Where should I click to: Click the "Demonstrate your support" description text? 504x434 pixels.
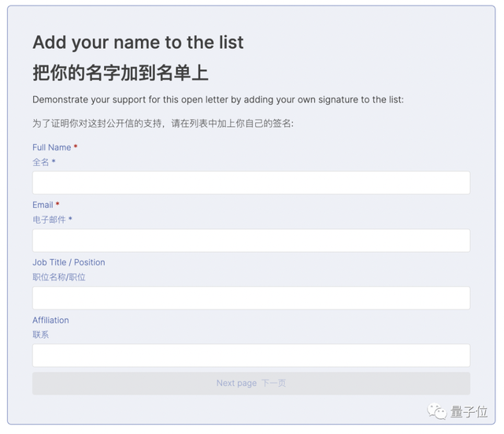pos(217,100)
